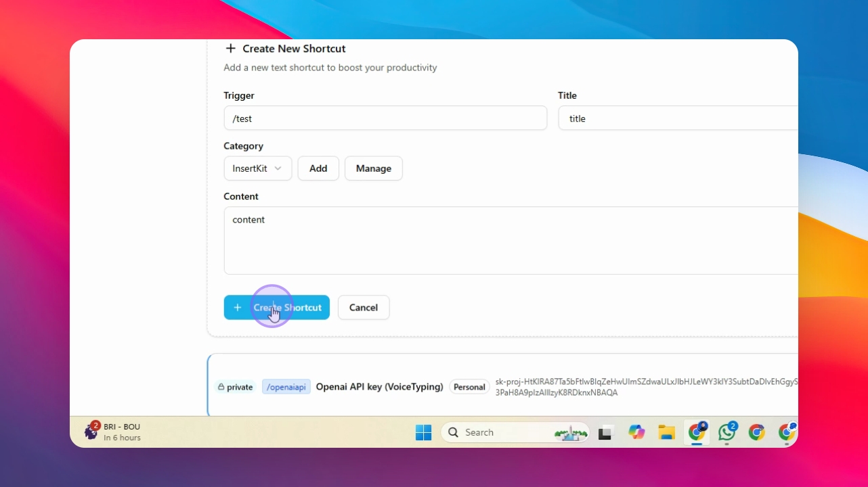Focus the Trigger input field

click(385, 118)
